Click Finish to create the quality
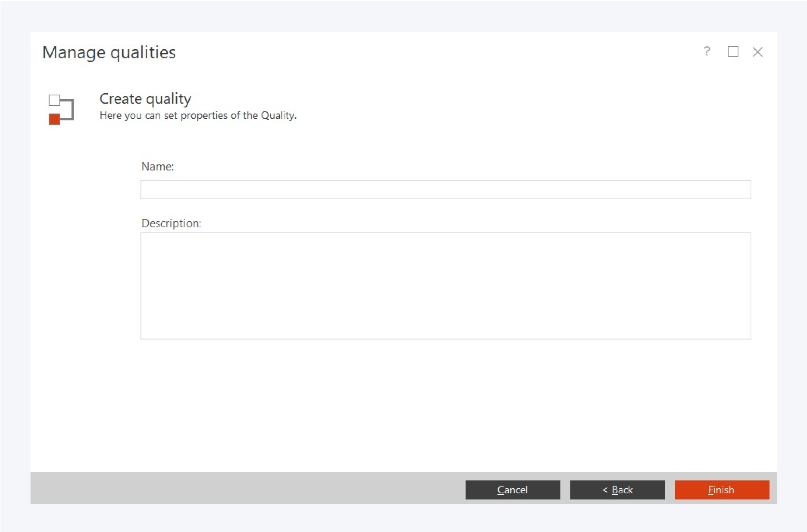 (x=722, y=490)
